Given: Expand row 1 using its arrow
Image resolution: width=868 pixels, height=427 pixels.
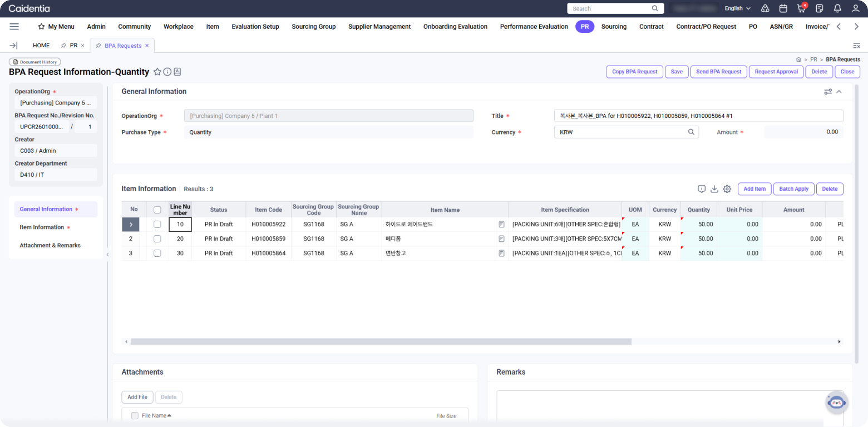Looking at the screenshot, I should [x=131, y=225].
